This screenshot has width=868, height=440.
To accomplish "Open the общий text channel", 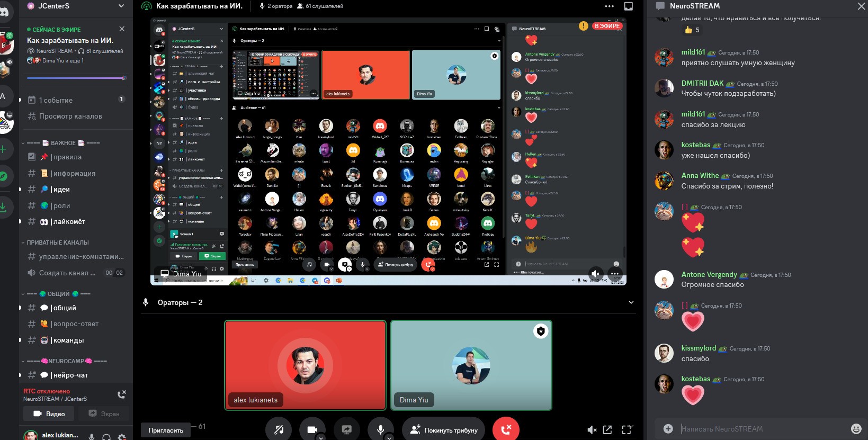I will click(64, 308).
